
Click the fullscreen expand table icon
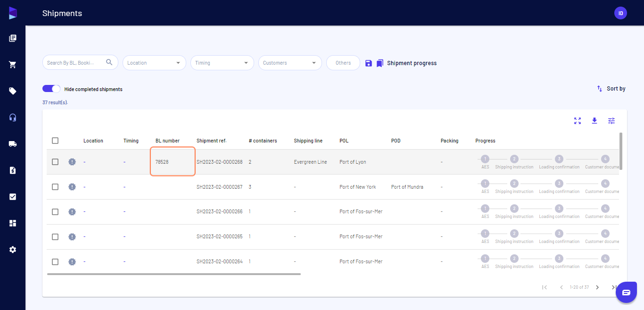pyautogui.click(x=578, y=121)
